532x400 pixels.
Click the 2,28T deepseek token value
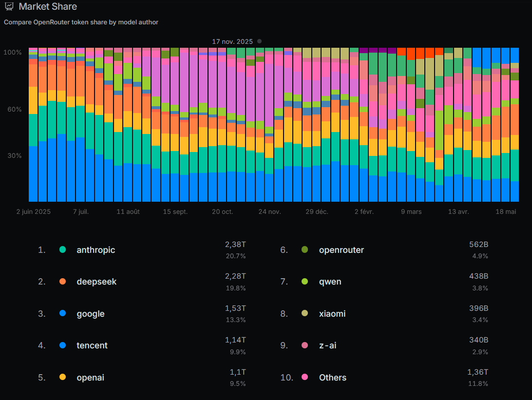[235, 276]
